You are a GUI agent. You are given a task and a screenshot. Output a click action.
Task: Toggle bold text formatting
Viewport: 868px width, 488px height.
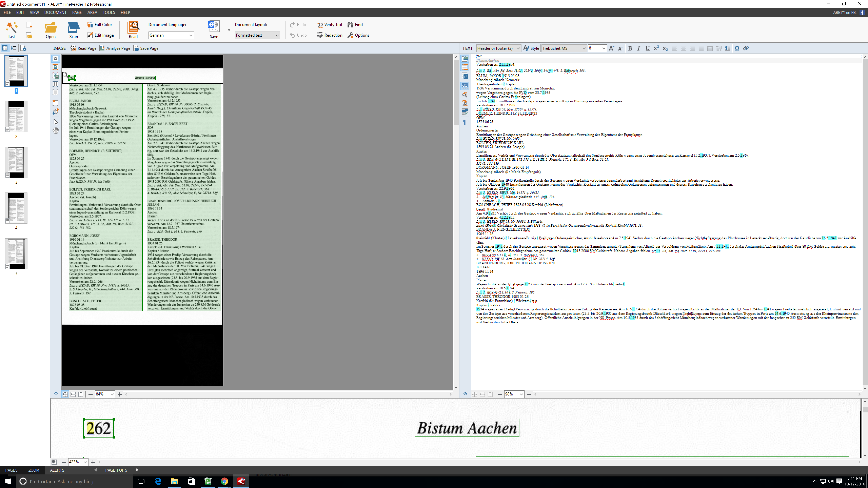click(630, 48)
